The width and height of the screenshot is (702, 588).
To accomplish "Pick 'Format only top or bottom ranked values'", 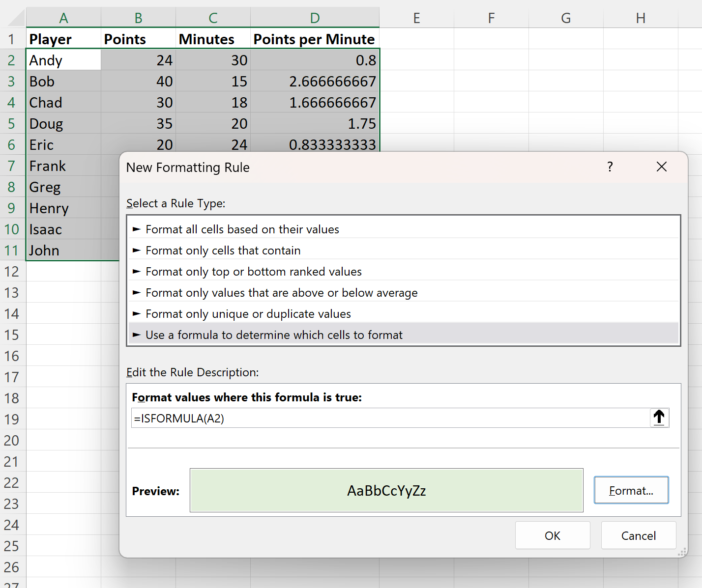I will click(x=253, y=271).
